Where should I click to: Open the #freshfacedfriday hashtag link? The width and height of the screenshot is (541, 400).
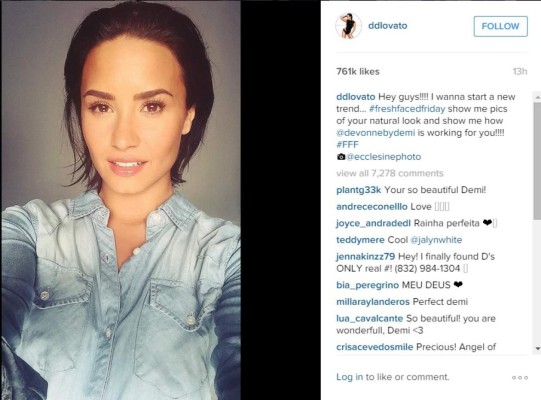pos(407,109)
